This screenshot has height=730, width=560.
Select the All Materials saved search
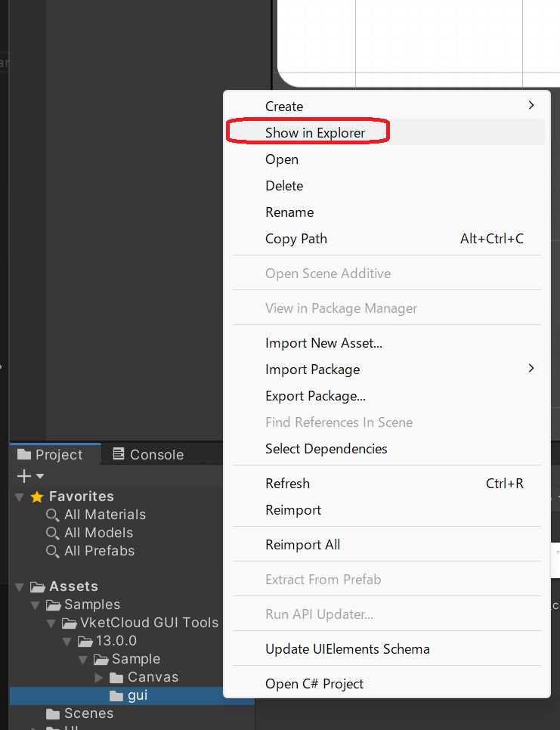(104, 515)
